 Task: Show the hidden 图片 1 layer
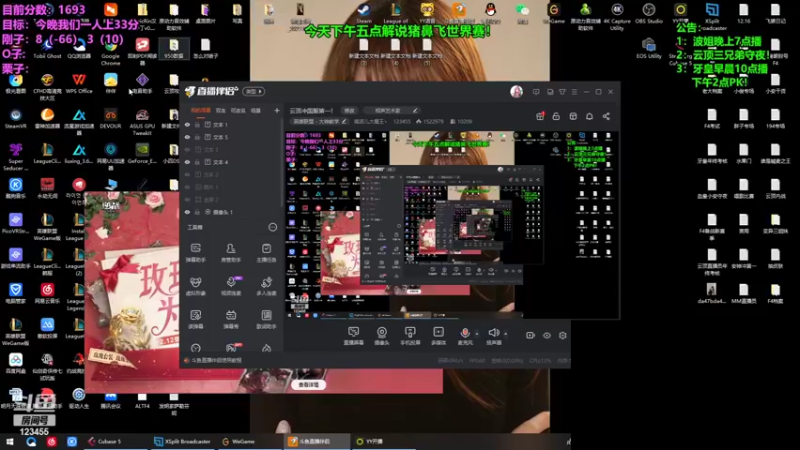[187, 187]
